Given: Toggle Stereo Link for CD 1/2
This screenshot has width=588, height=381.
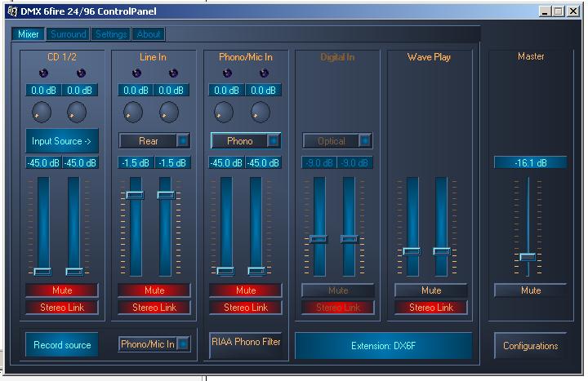Looking at the screenshot, I should coord(62,308).
